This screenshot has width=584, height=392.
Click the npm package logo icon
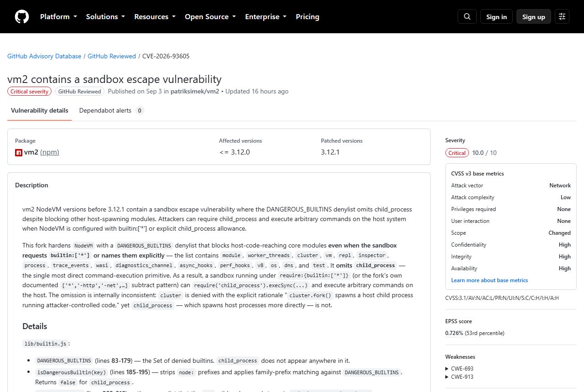19,152
